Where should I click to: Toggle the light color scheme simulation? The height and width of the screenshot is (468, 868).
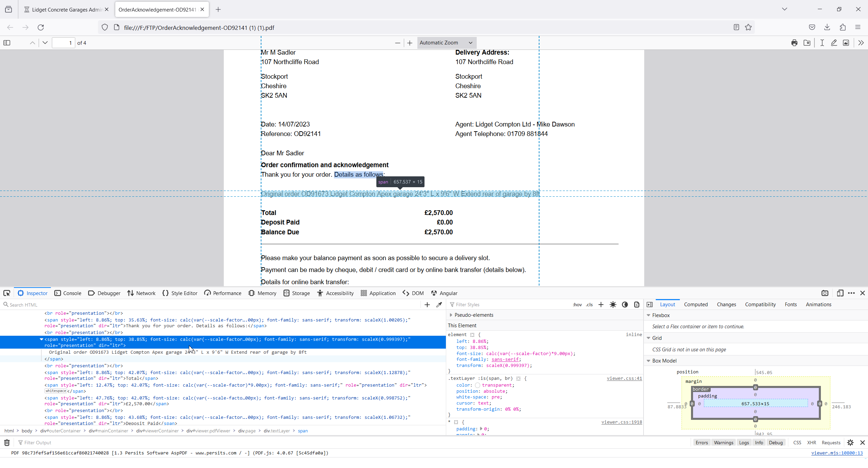pyautogui.click(x=613, y=305)
